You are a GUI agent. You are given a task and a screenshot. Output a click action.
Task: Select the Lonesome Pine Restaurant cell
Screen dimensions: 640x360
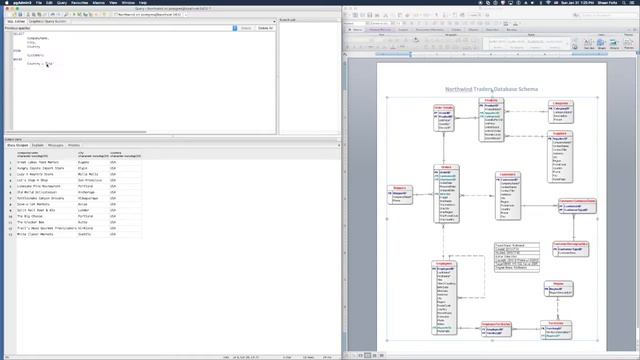(46, 186)
